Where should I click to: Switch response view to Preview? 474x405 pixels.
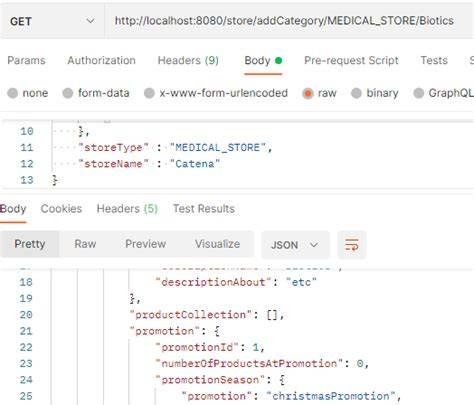146,244
